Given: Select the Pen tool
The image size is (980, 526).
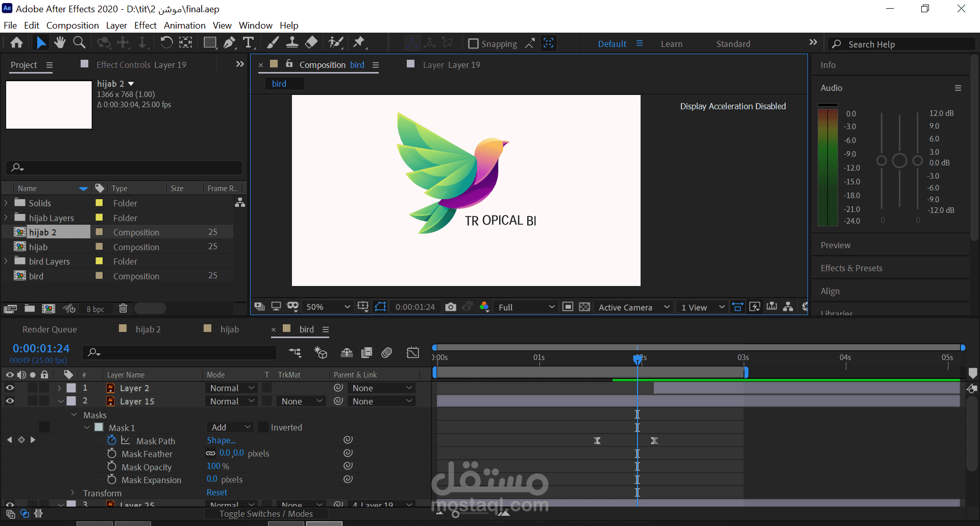Looking at the screenshot, I should pyautogui.click(x=230, y=43).
